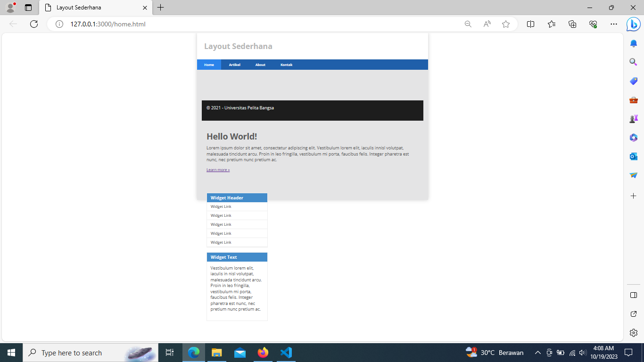Switch to the Artikel navigation tab
Screen dimensions: 644x362
234,65
